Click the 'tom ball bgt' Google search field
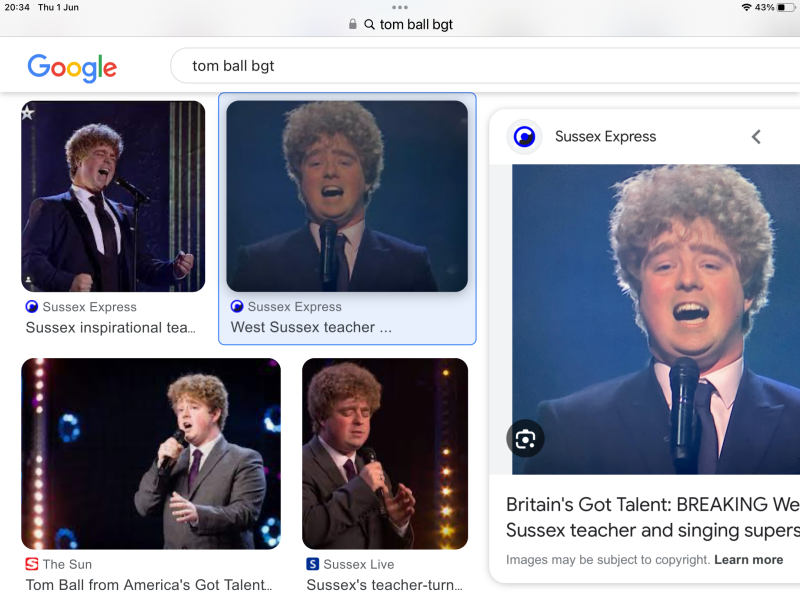The height and width of the screenshot is (600, 800). (485, 66)
